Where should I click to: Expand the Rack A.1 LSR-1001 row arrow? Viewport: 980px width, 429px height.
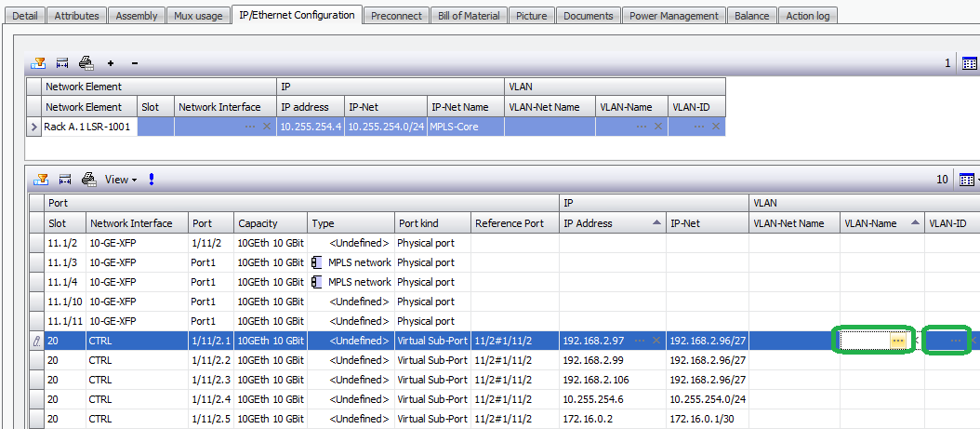pyautogui.click(x=34, y=127)
